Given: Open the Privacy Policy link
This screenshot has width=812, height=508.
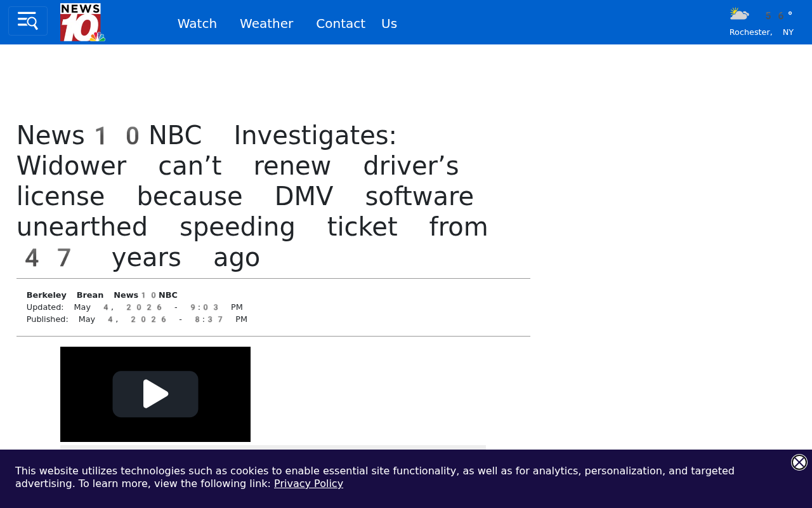Looking at the screenshot, I should tap(308, 484).
